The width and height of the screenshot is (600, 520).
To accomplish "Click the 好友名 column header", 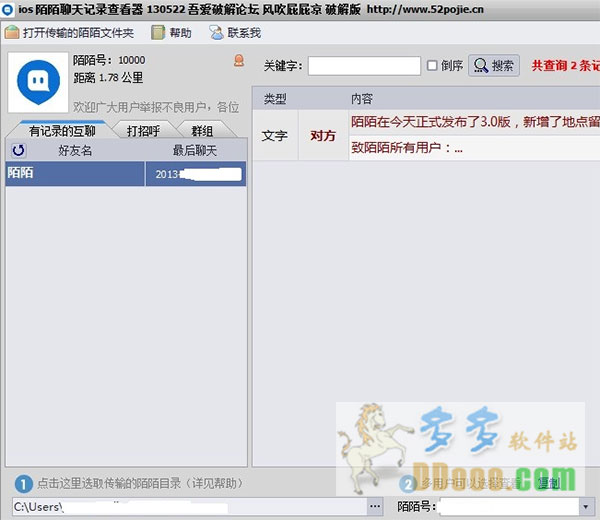I will click(75, 150).
